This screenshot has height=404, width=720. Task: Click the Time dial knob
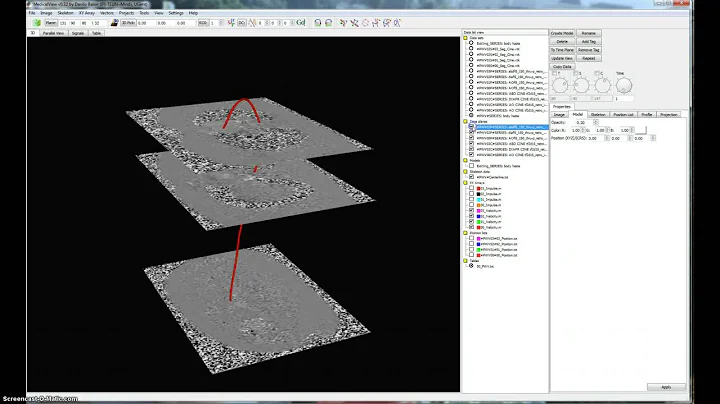(624, 85)
